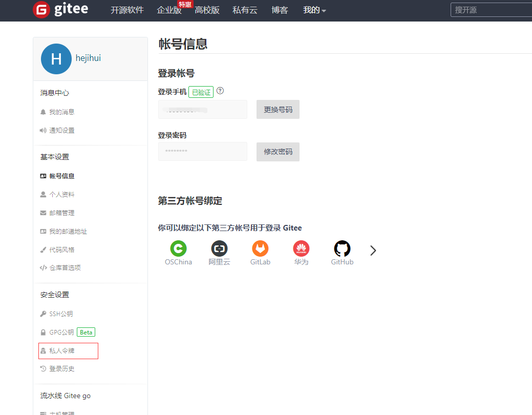Open 高校版 navigation item

point(207,10)
